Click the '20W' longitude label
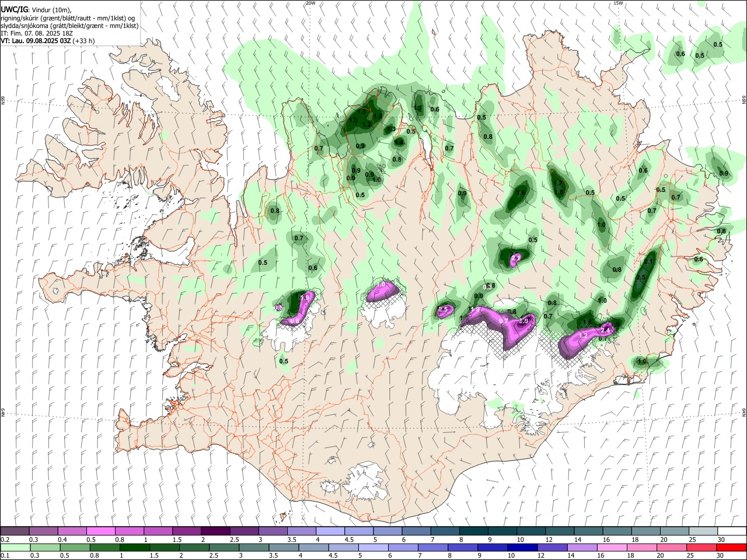The image size is (747, 560). 310,3
